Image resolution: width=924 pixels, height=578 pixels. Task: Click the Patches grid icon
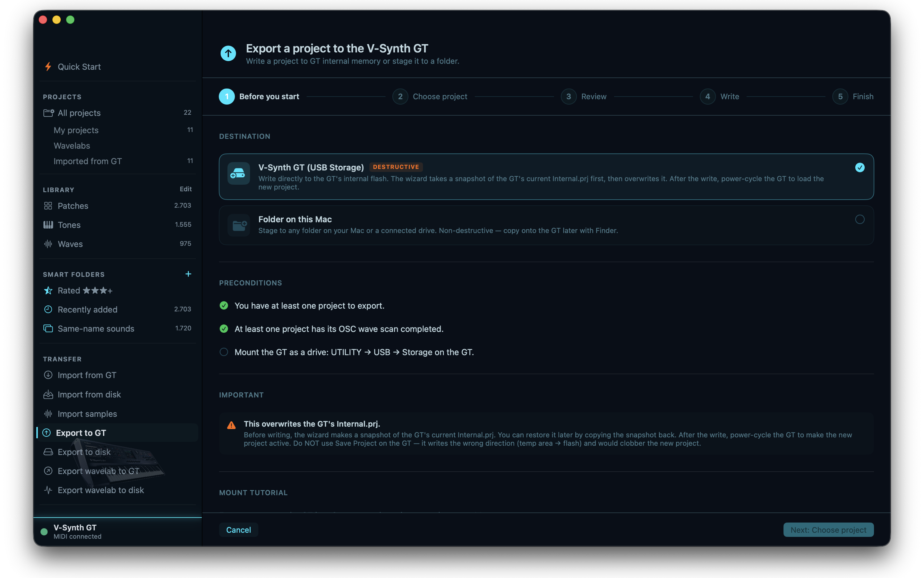[48, 206]
